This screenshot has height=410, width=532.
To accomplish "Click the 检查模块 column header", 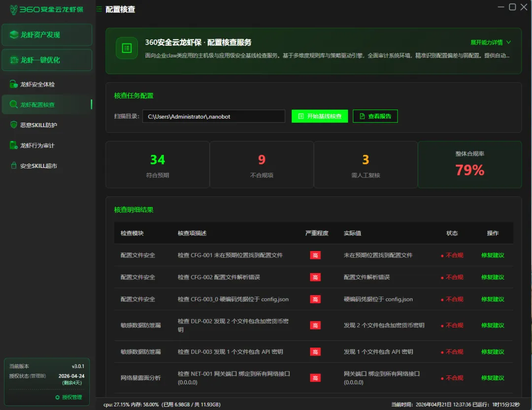I will pyautogui.click(x=132, y=233).
